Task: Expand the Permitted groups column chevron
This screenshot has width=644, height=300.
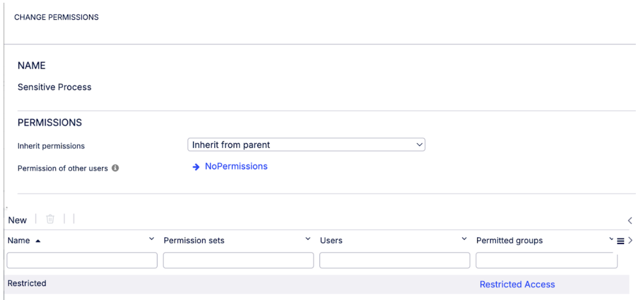Action: [x=611, y=239]
